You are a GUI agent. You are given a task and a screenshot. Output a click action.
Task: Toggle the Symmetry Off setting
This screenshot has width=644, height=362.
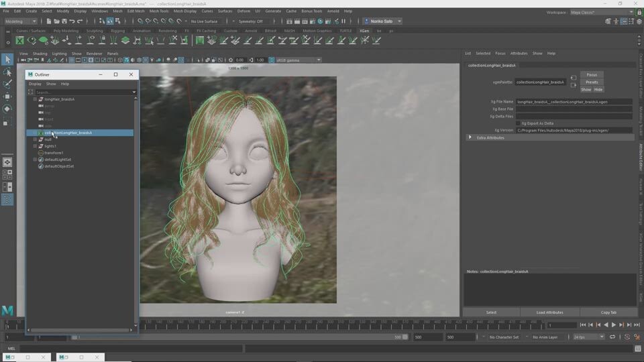[x=250, y=21]
